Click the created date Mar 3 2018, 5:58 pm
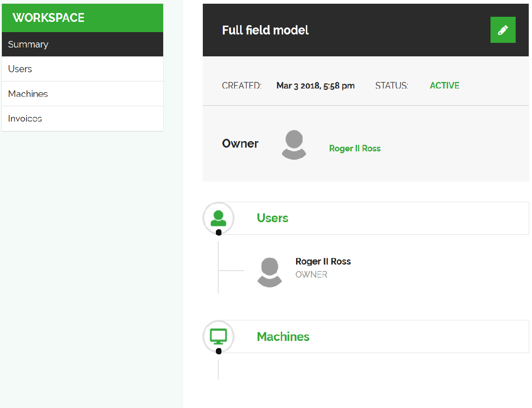Viewport: 532px width, 408px height. pos(316,86)
